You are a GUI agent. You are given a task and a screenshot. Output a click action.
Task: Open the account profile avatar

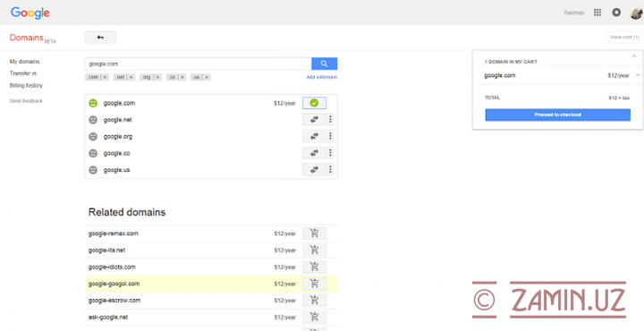pyautogui.click(x=636, y=13)
